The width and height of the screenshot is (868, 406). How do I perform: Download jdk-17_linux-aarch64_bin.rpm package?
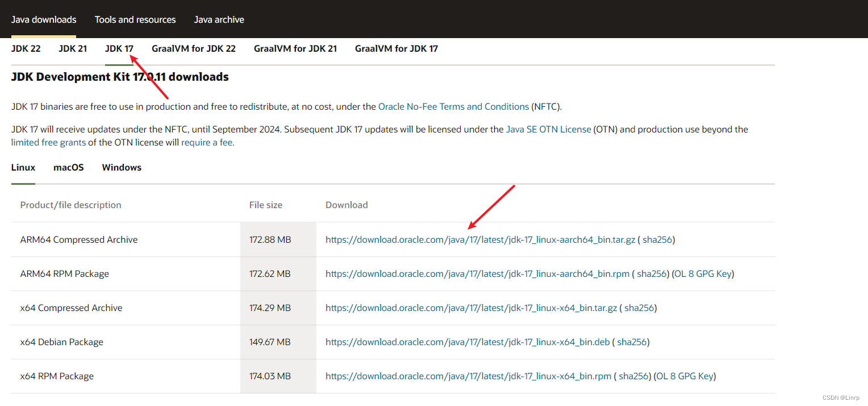point(478,274)
